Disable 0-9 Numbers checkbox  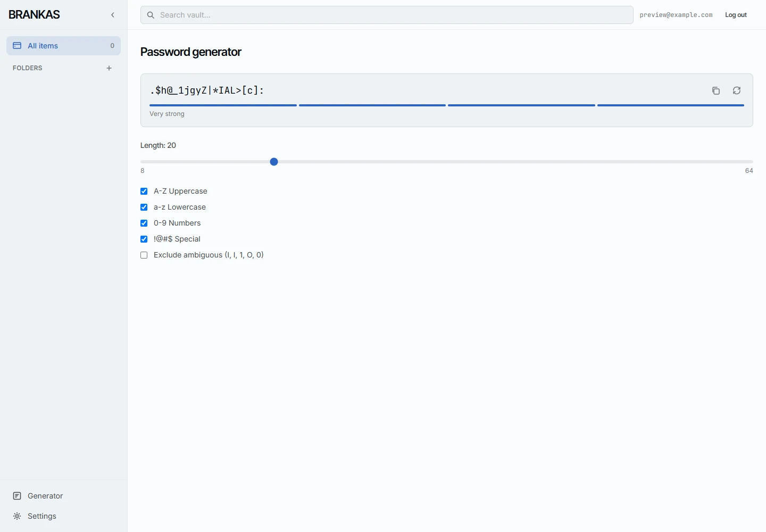[144, 223]
